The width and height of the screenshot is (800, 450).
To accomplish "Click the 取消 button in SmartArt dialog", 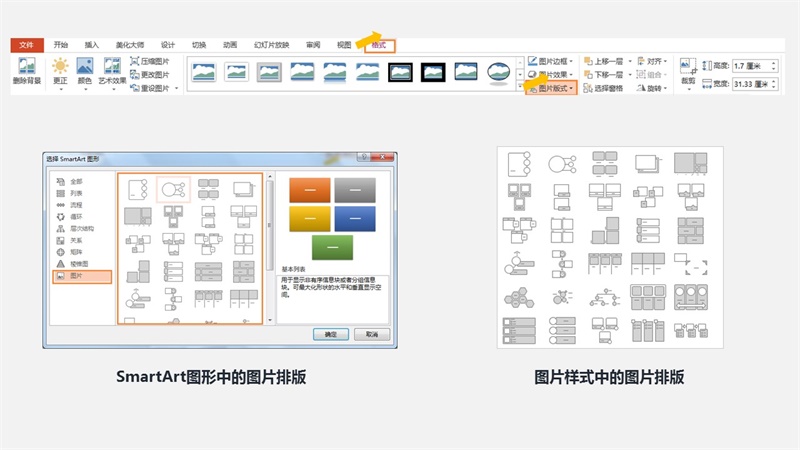I will point(370,334).
